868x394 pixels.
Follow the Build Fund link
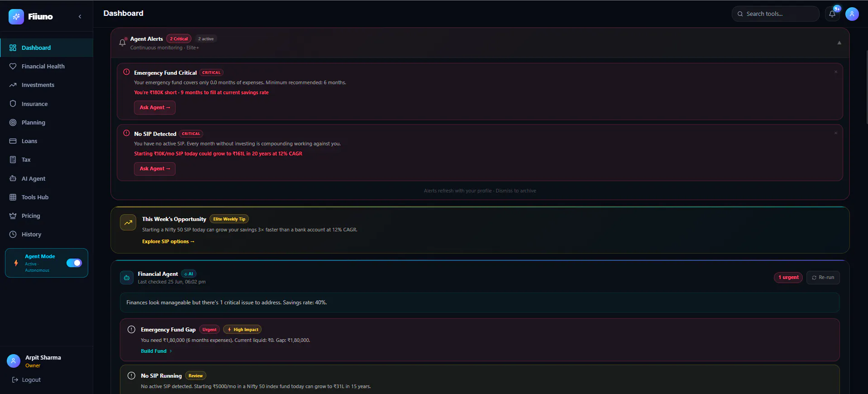(156, 351)
